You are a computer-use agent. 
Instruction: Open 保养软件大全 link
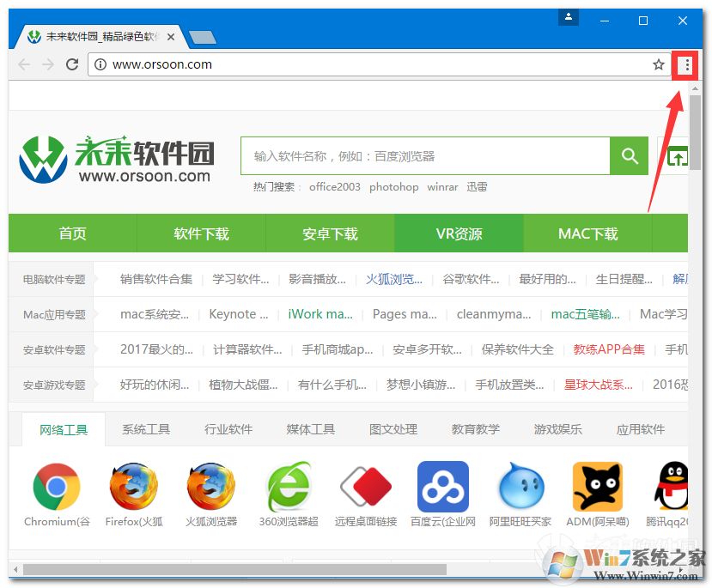coord(518,349)
